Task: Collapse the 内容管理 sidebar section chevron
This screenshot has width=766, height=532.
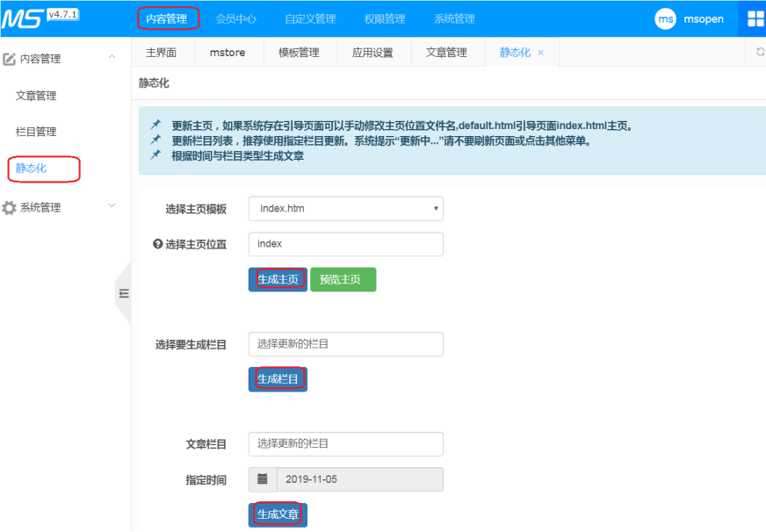Action: [x=112, y=56]
